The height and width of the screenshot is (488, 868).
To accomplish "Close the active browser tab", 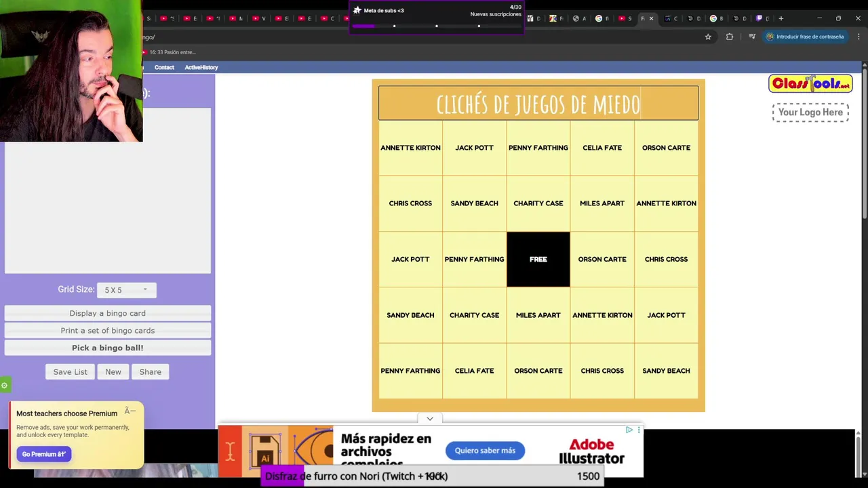I will click(651, 18).
